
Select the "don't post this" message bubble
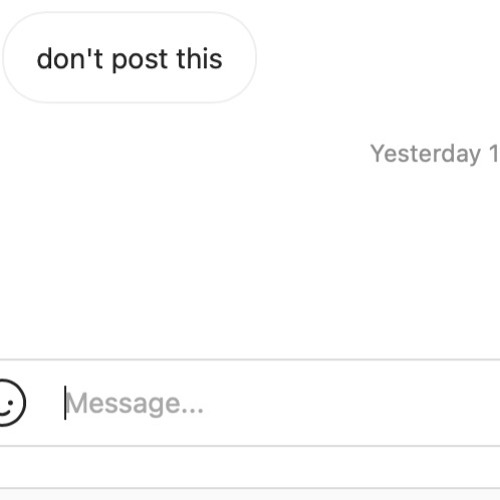tap(129, 57)
